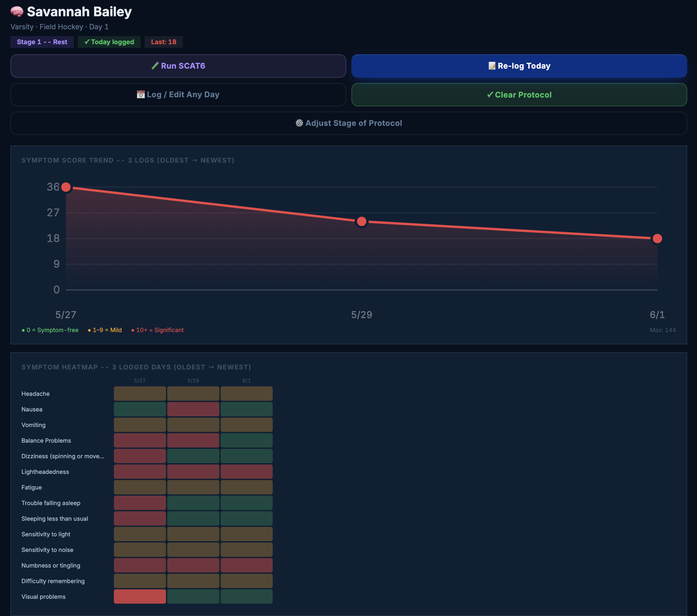Image resolution: width=697 pixels, height=616 pixels.
Task: Click the Savannah Bailey name heading
Action: pyautogui.click(x=79, y=12)
